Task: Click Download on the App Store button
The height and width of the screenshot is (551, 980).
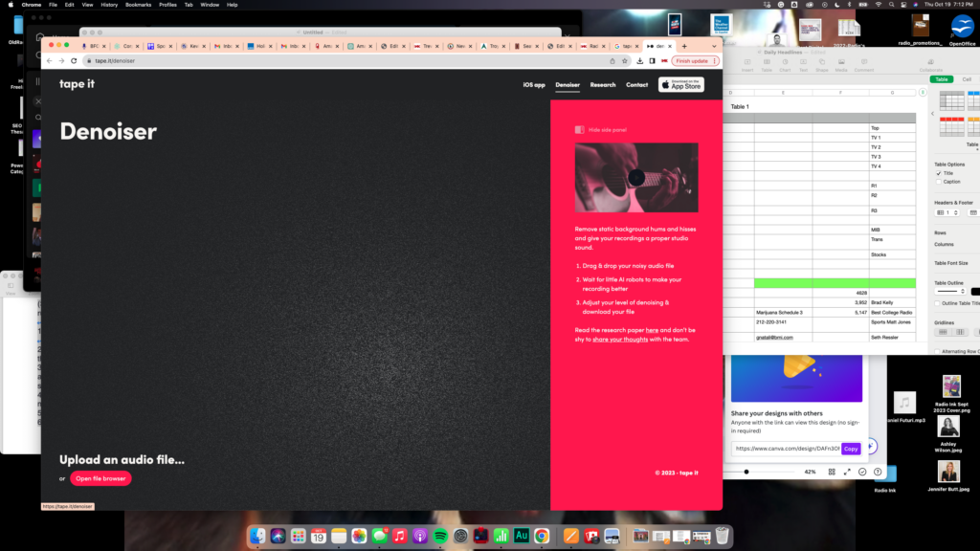Action: click(681, 84)
